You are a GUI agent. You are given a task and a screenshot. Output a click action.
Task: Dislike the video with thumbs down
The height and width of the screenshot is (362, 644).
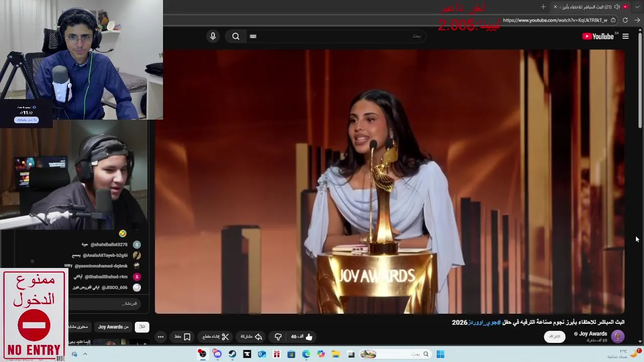tap(278, 337)
